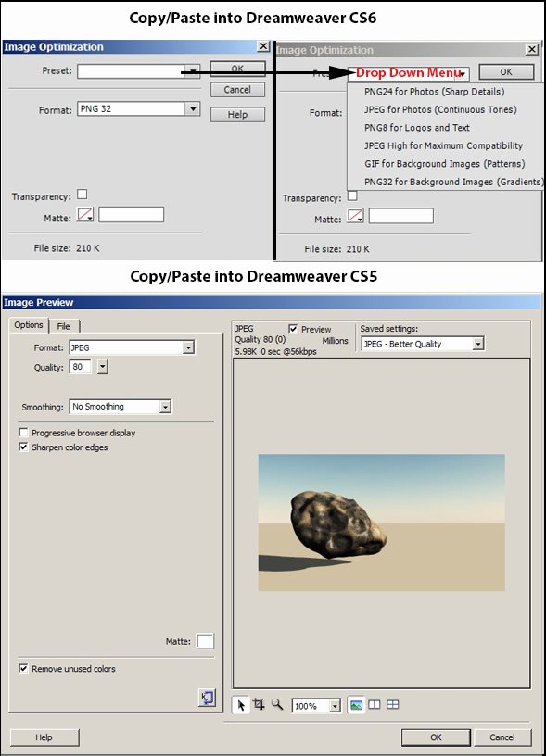Choose GIF for Background Images (Patterns)
This screenshot has height=756, width=546.
tap(445, 164)
